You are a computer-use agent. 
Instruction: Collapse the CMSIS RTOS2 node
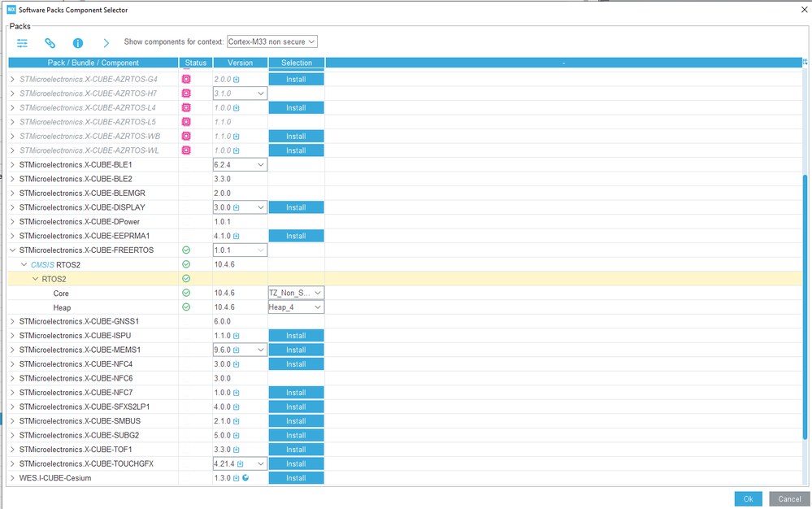[24, 264]
